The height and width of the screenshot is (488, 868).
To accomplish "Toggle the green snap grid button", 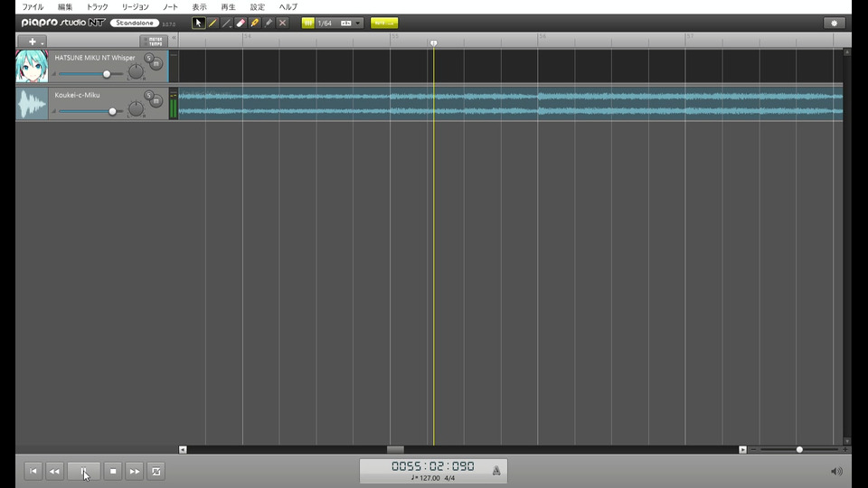I will click(308, 23).
